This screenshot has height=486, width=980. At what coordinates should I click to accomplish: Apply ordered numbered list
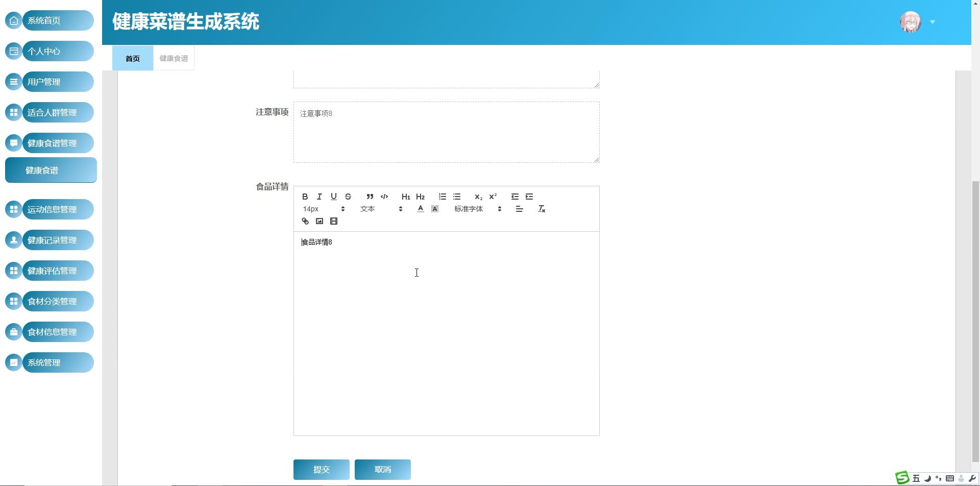[442, 197]
